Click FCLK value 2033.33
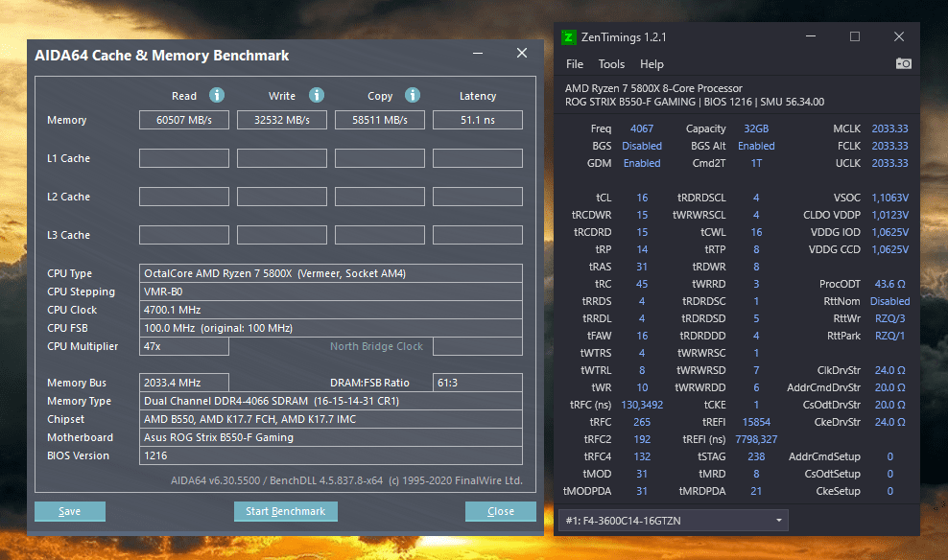The height and width of the screenshot is (560, 948). pos(889,146)
